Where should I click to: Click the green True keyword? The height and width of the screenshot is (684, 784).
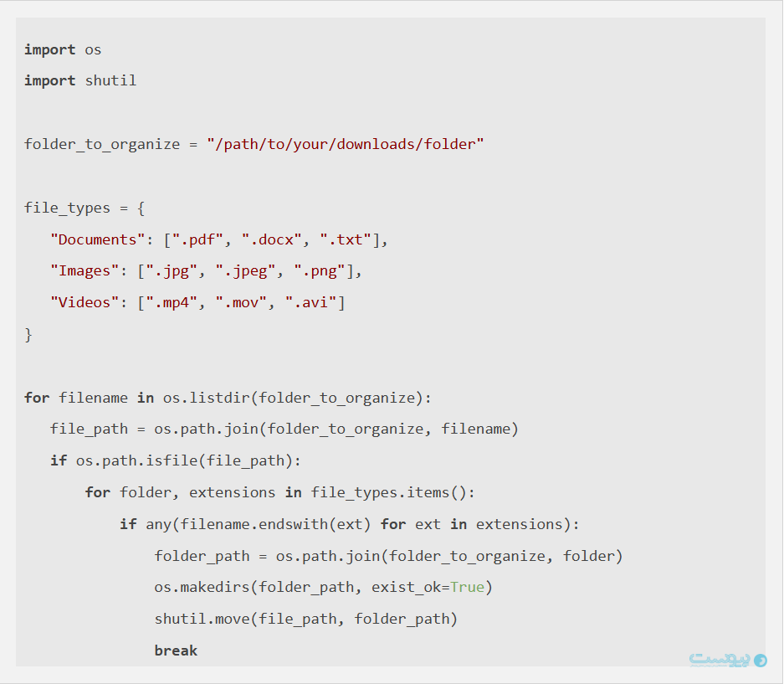[467, 587]
